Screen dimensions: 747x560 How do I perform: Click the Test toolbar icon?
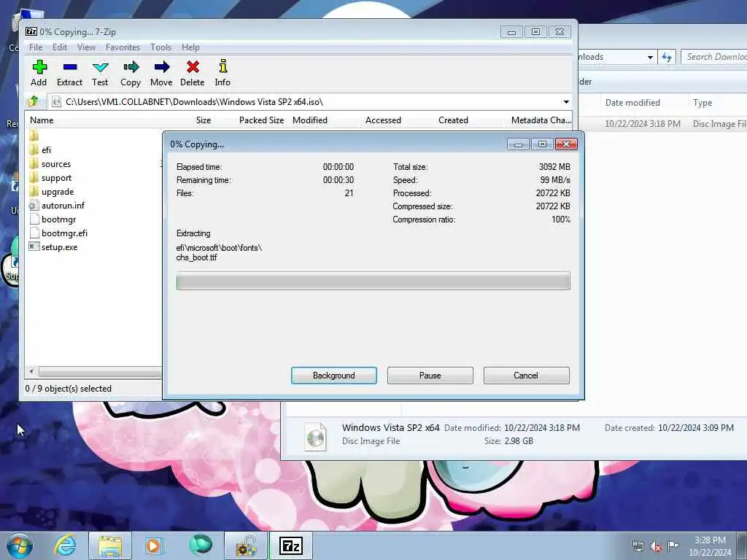coord(100,73)
